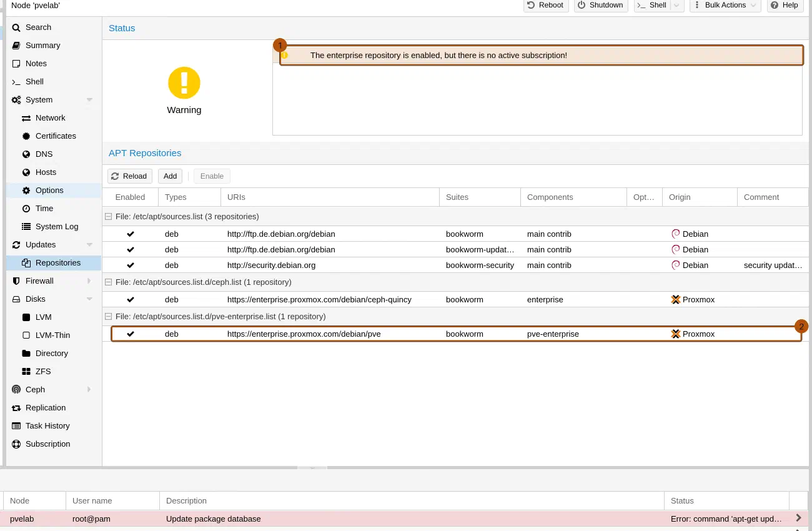Viewport: 812px width, 531px height.
Task: Click the LVM square icon
Action: point(26,317)
